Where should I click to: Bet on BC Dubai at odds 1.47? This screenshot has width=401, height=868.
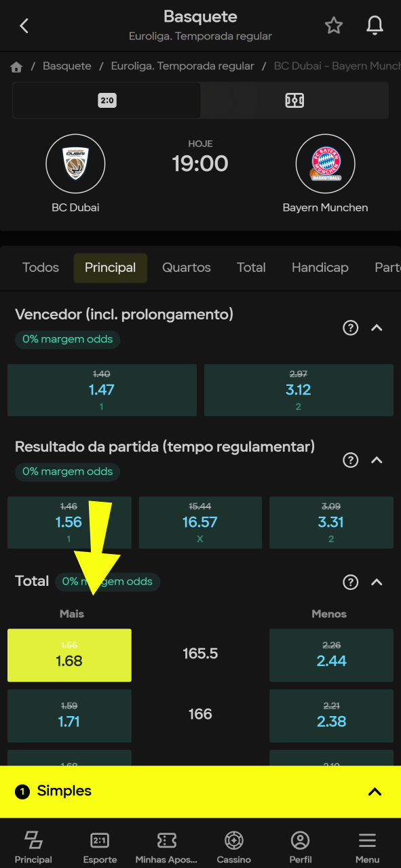(102, 390)
